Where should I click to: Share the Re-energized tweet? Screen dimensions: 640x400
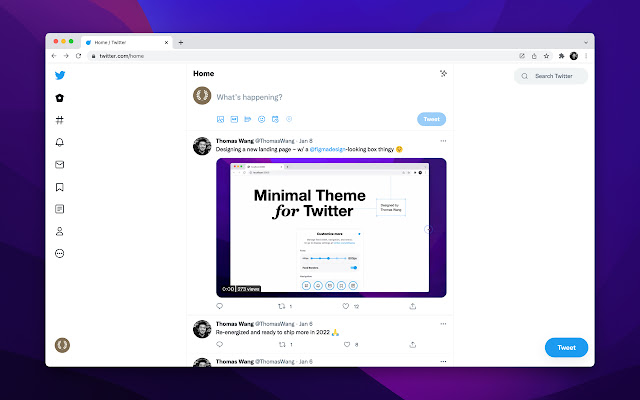413,344
